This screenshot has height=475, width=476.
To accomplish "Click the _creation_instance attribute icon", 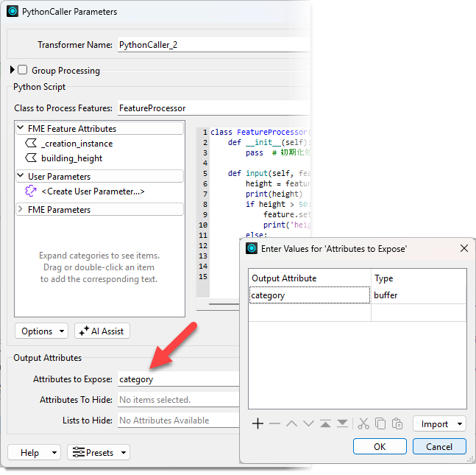I will 31,143.
